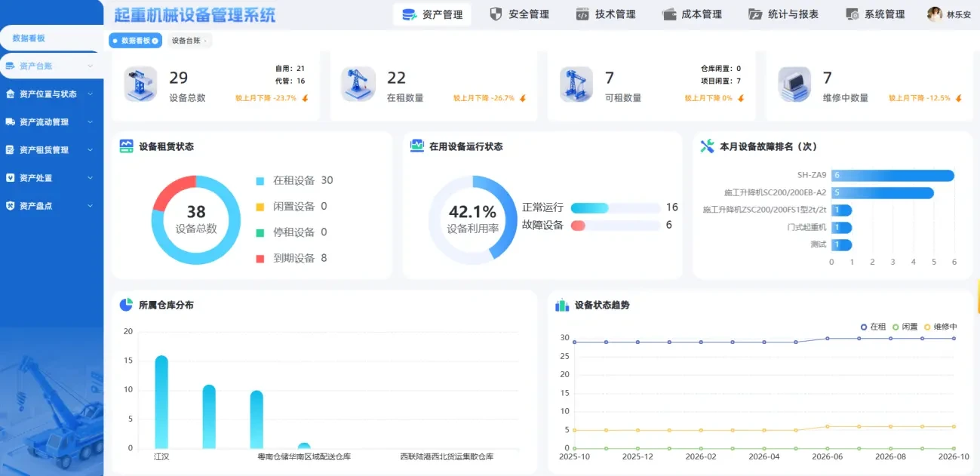The image size is (980, 476).
Task: Click the 资产流动管理 truck icon
Action: pos(11,122)
